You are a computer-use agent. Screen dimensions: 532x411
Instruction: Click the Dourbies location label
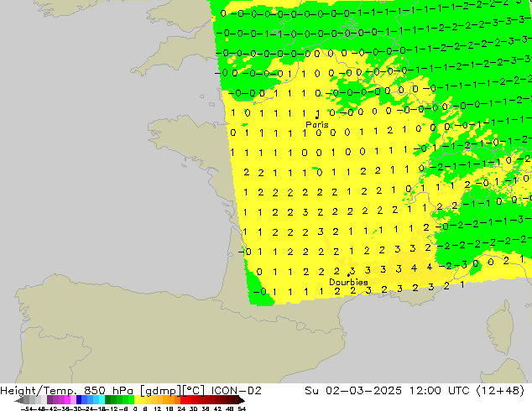(x=348, y=282)
